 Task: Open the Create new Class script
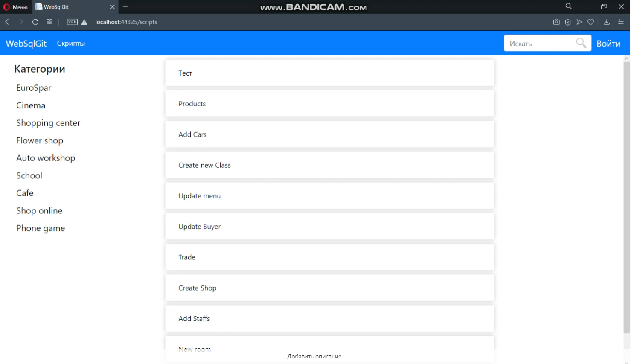(x=330, y=165)
